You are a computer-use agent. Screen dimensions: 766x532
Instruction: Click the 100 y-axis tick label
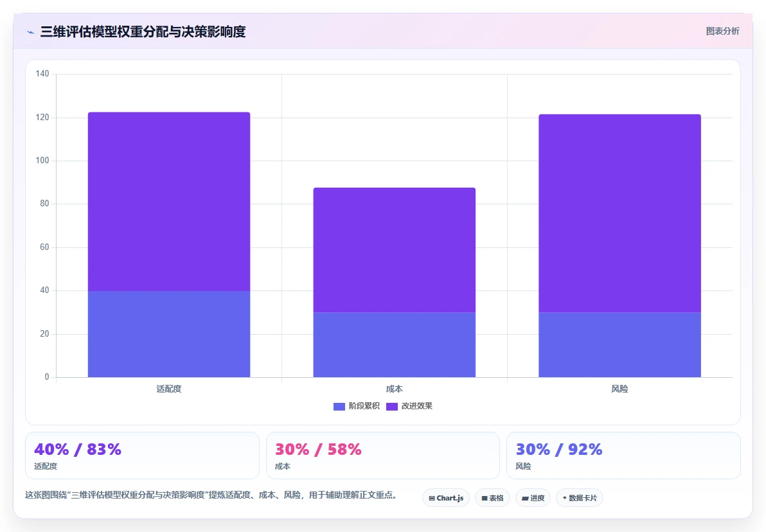tap(42, 161)
